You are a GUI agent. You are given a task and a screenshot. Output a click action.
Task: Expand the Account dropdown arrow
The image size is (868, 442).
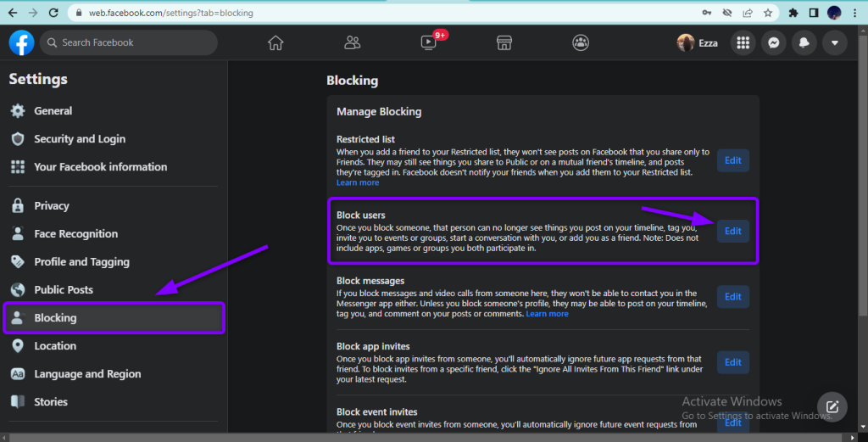click(x=834, y=42)
